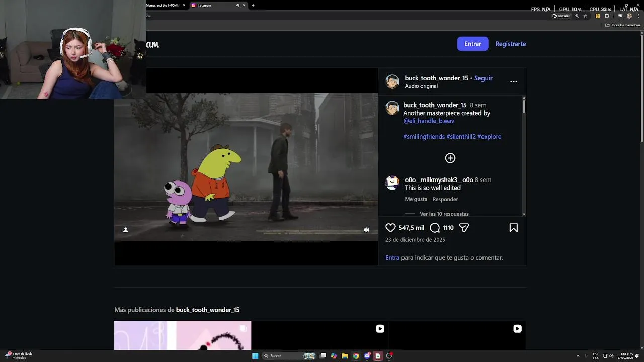Open buck_tooth_wonder_15 in Más publicaciones heading

pyautogui.click(x=208, y=310)
